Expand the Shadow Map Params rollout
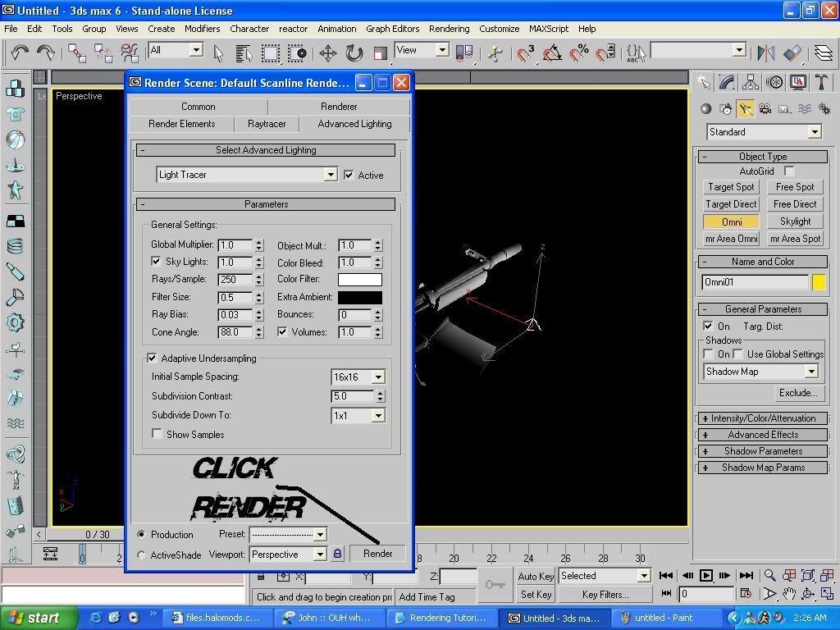The height and width of the screenshot is (630, 840). tap(763, 468)
